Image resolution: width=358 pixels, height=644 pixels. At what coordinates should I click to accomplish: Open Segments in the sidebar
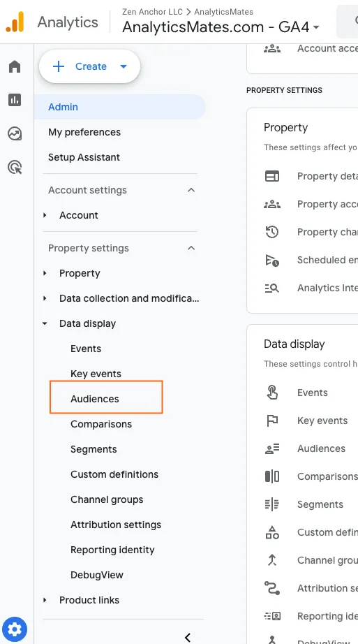tap(94, 449)
